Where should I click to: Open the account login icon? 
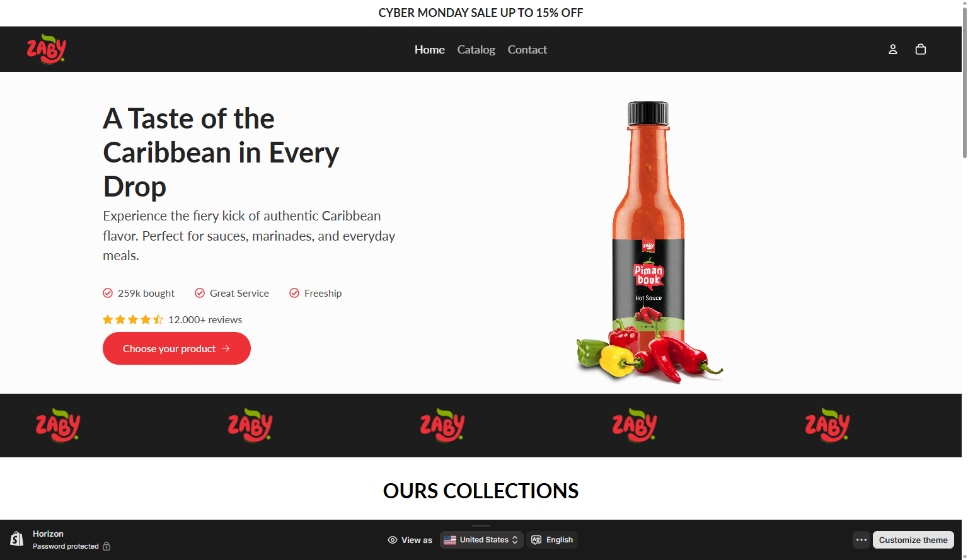[x=893, y=49]
